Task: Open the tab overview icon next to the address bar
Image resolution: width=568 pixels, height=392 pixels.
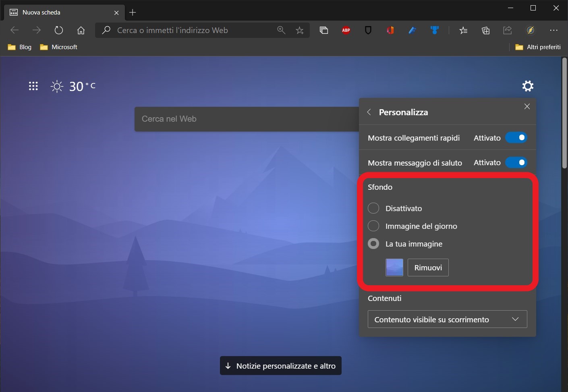Action: [324, 30]
